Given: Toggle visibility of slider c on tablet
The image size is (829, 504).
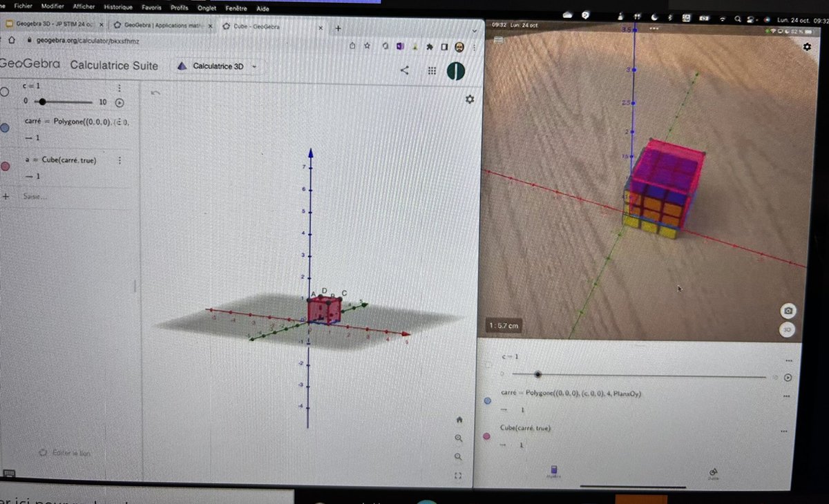Looking at the screenshot, I should [x=489, y=365].
